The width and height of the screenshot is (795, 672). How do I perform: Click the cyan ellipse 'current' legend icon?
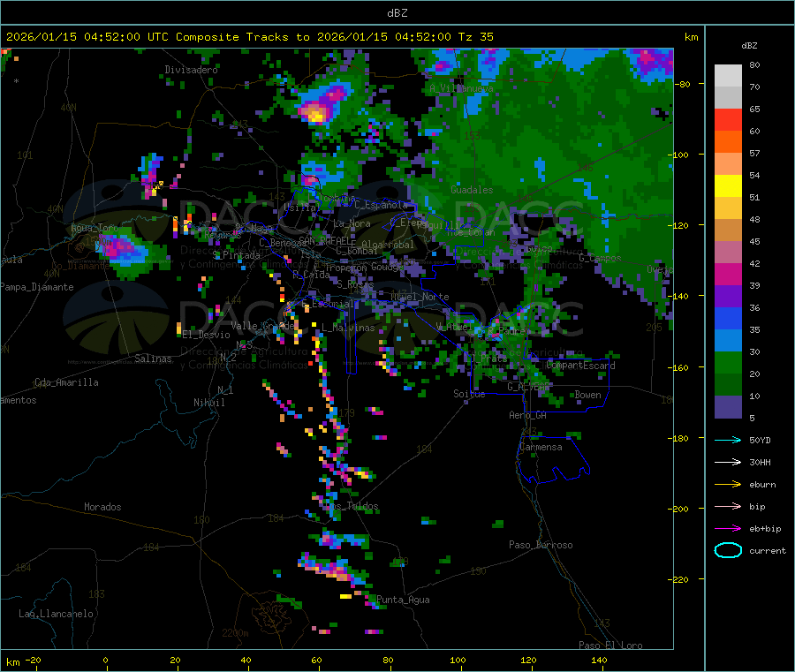coord(728,550)
